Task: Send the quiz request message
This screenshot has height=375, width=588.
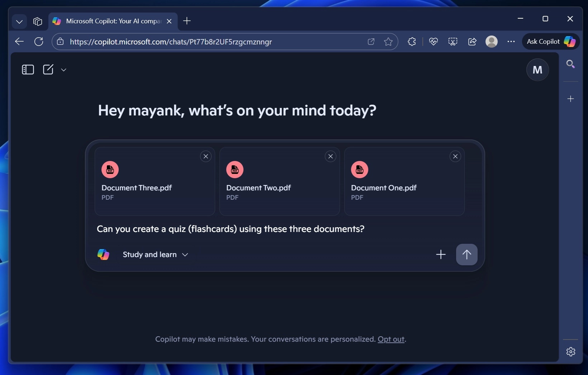Action: (x=467, y=255)
